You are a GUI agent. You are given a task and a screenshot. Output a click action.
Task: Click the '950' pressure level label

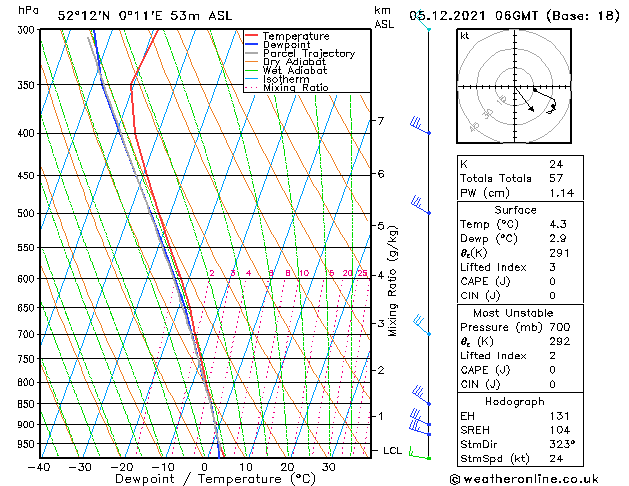[x=28, y=444]
